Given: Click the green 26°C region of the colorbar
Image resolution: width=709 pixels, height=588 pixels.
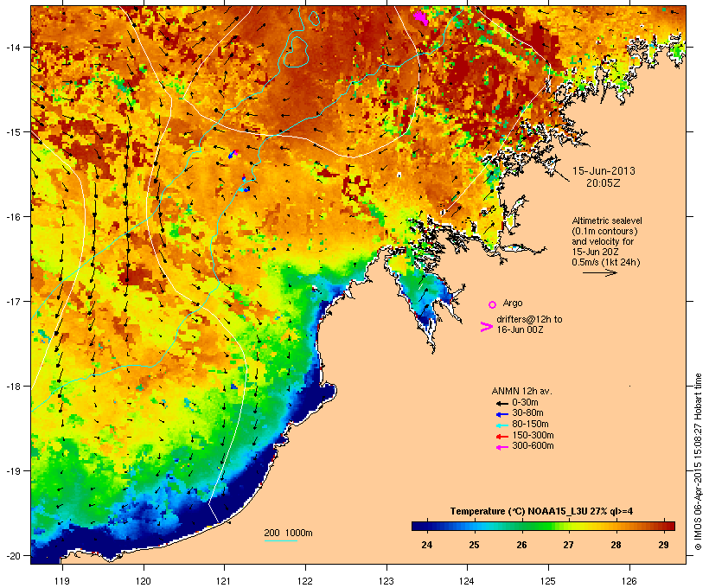Looking at the screenshot, I should click(521, 526).
